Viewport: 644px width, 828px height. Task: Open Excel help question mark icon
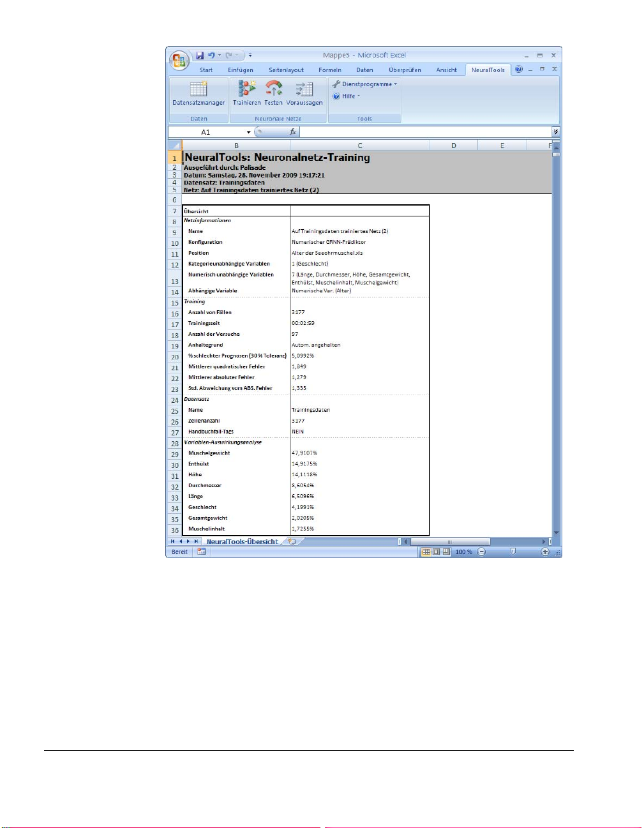[x=519, y=69]
